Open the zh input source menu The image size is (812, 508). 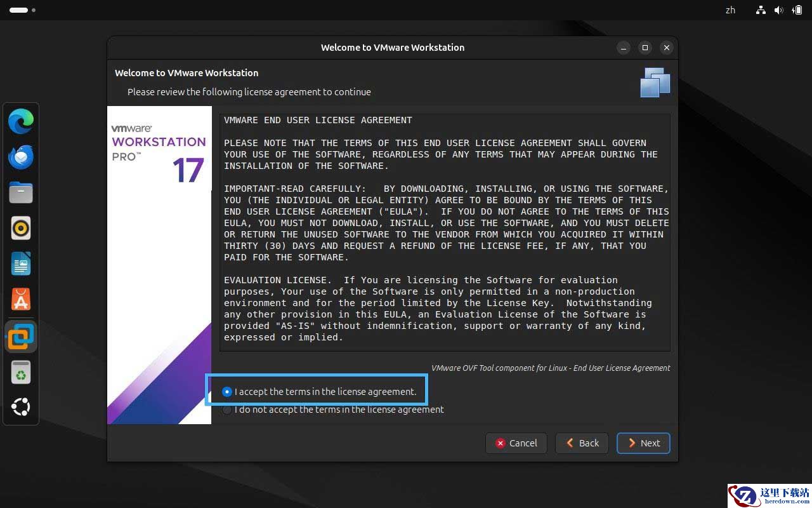coord(730,10)
